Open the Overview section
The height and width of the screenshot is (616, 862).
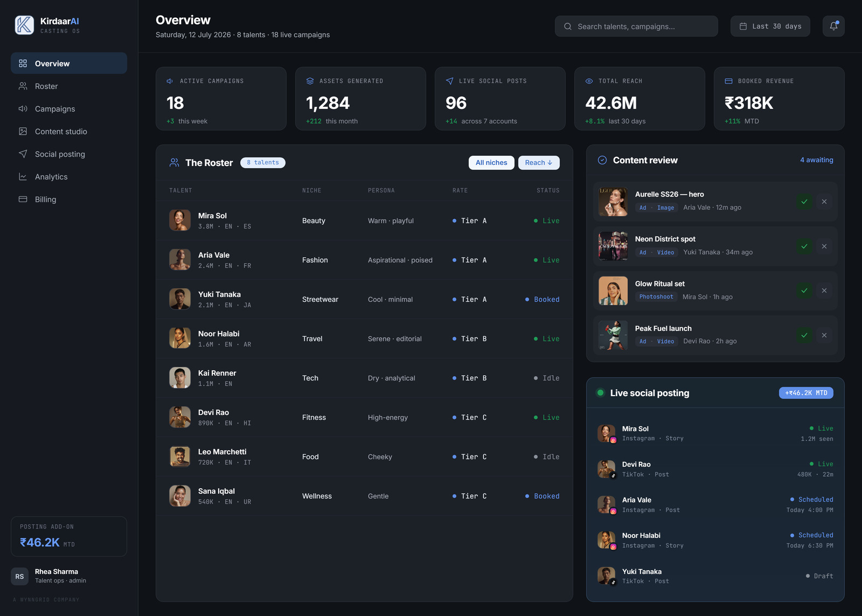tap(69, 63)
